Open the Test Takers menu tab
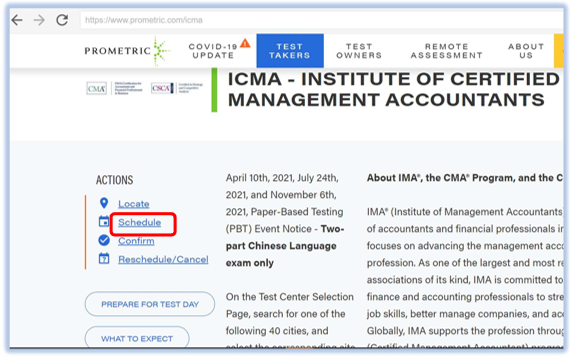Screen dimensions: 572x360 click(290, 51)
